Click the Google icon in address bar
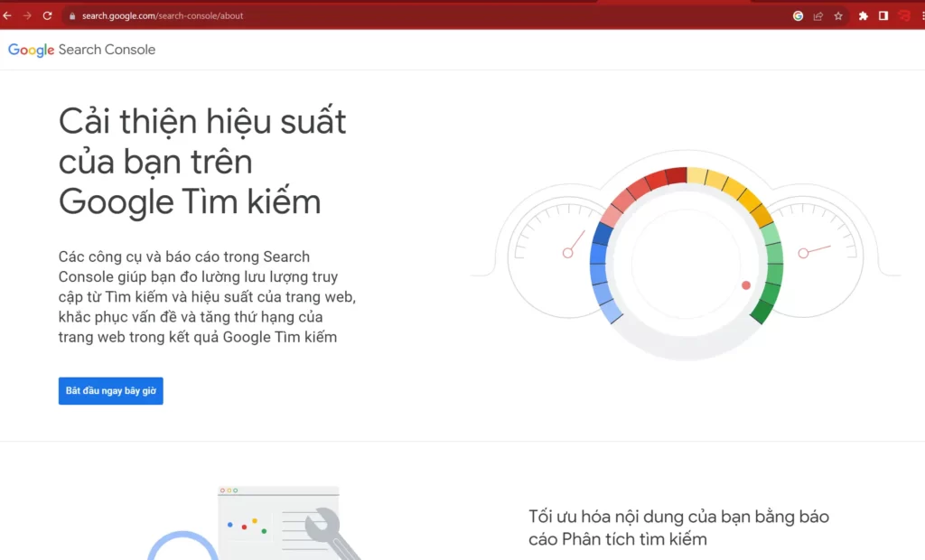The image size is (925, 560). (x=798, y=15)
